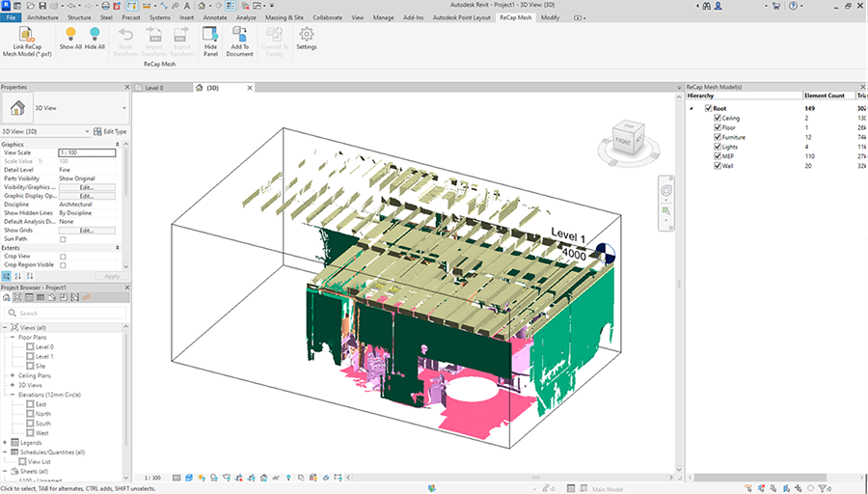The image size is (868, 494).
Task: Click the user sign-in icon in title bar
Action: click(718, 6)
